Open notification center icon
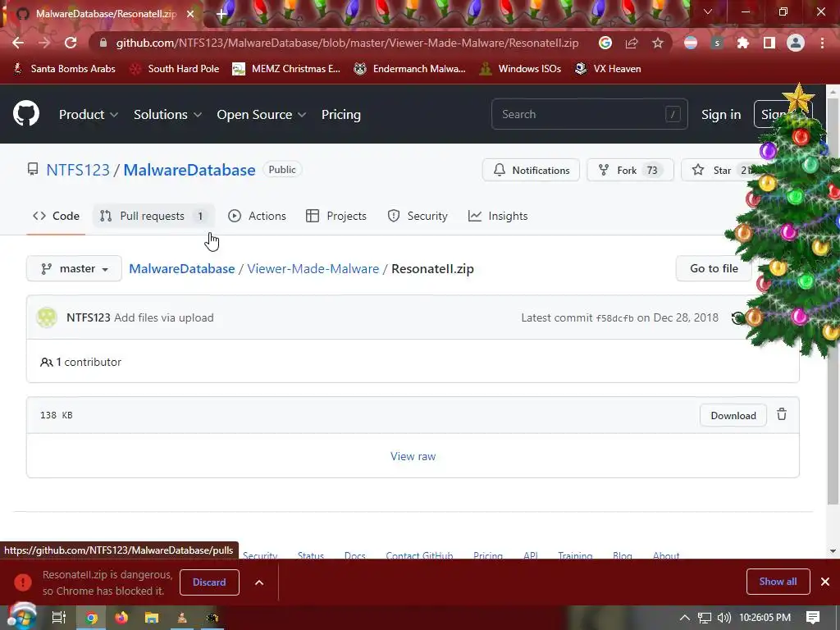Viewport: 840px width, 630px height. (x=813, y=618)
